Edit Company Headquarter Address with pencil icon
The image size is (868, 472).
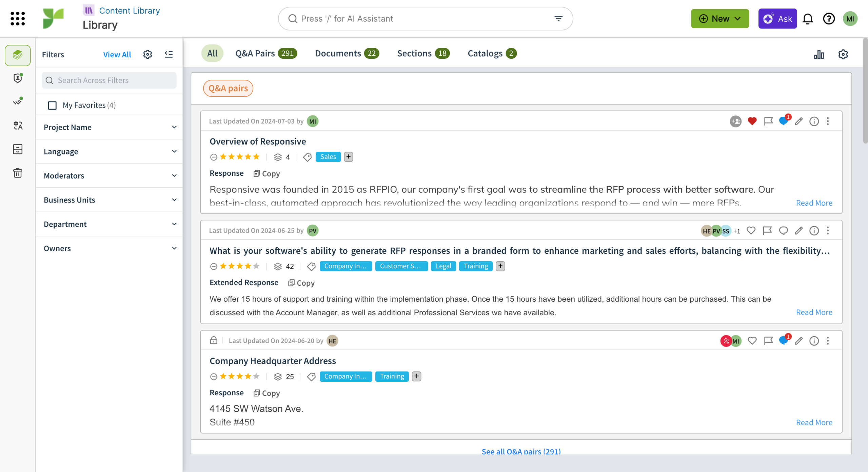[x=799, y=341]
